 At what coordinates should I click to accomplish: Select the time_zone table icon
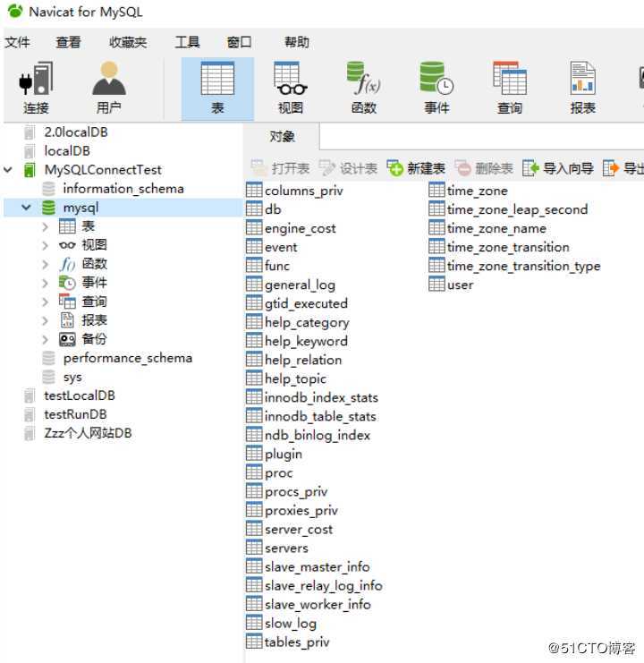point(436,190)
